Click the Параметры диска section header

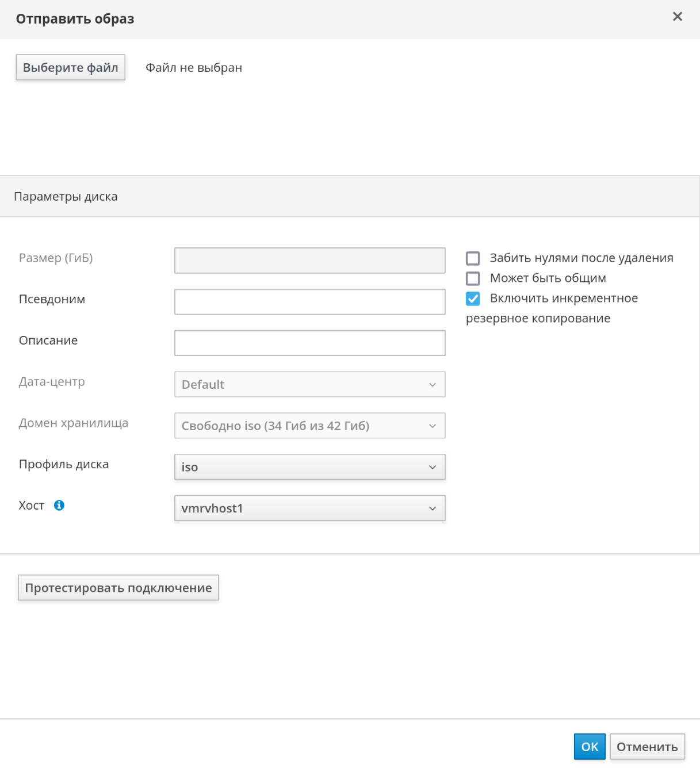tap(66, 197)
